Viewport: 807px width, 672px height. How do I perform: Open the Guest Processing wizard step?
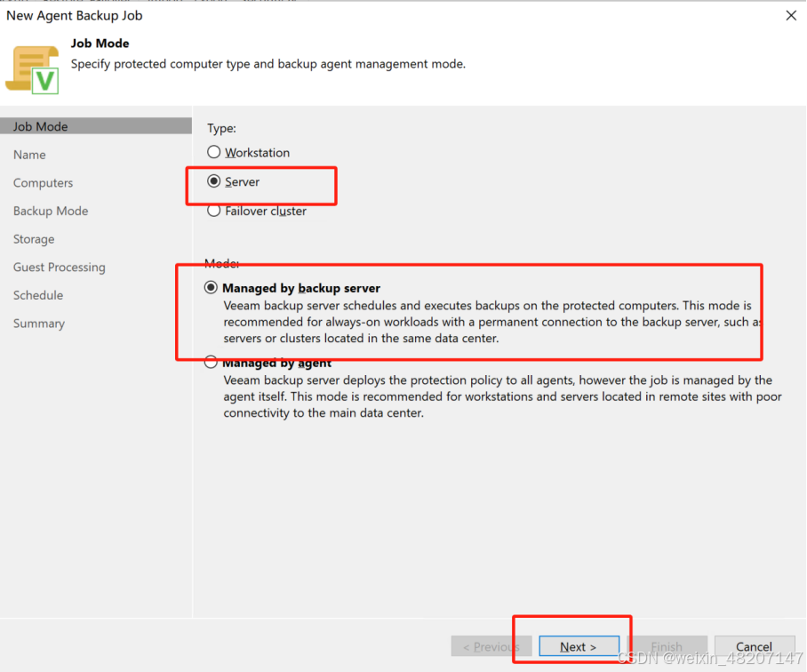click(60, 267)
